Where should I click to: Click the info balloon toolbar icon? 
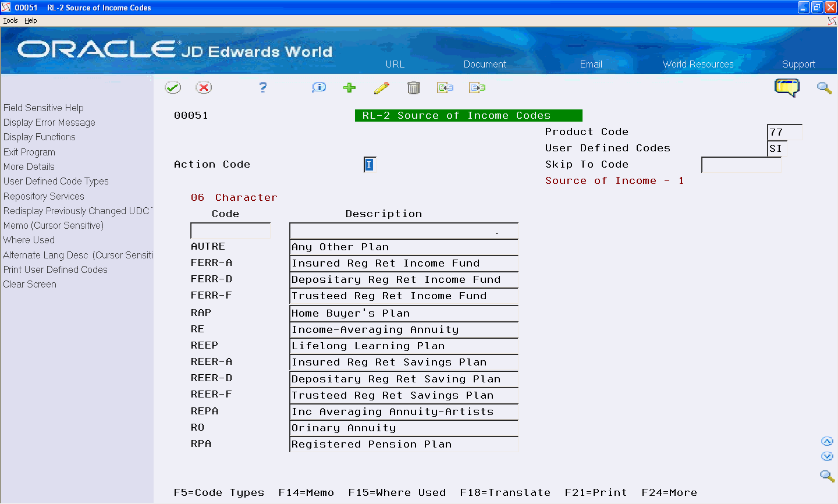pyautogui.click(x=318, y=87)
